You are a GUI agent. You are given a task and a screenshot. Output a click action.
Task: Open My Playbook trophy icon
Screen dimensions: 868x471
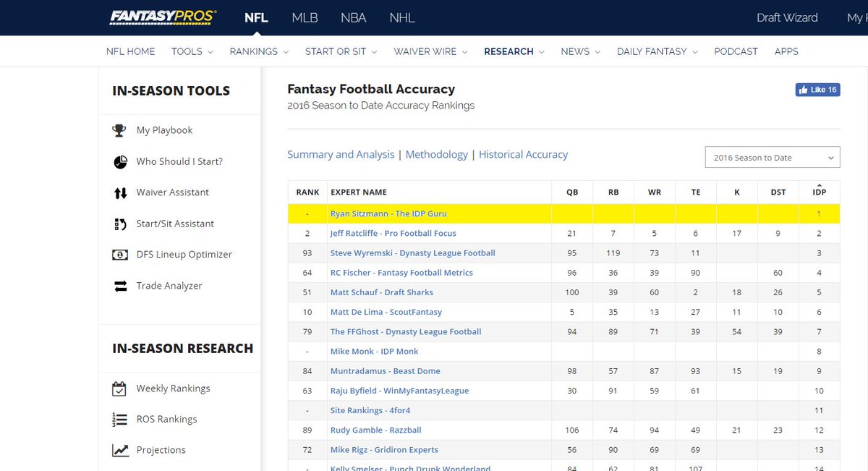[120, 130]
